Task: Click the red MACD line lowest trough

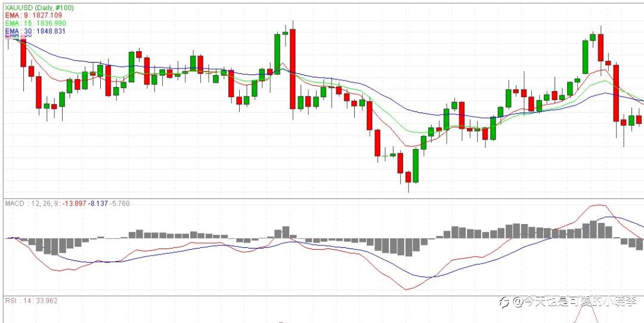Action: pos(407,290)
